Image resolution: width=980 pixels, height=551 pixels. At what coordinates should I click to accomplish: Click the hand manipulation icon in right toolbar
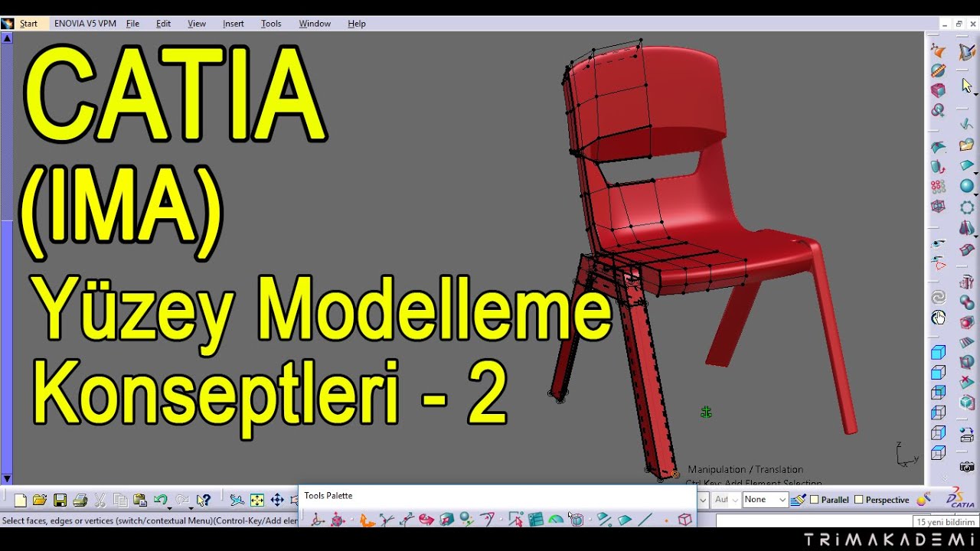point(938,318)
